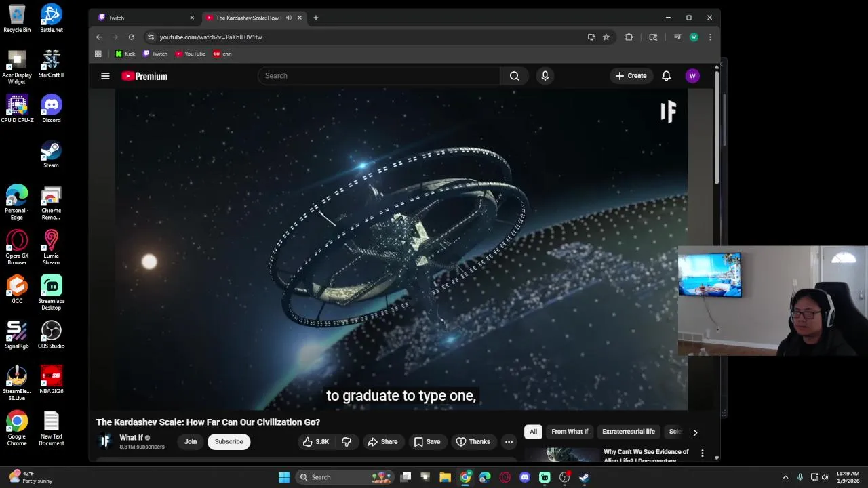
Task: Bookmark this page with star icon
Action: coord(606,37)
